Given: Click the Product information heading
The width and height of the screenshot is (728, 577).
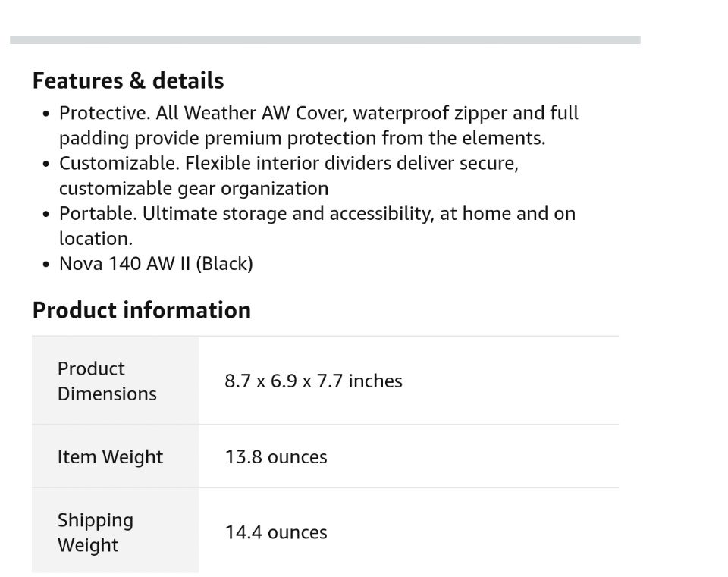Looking at the screenshot, I should [x=141, y=310].
